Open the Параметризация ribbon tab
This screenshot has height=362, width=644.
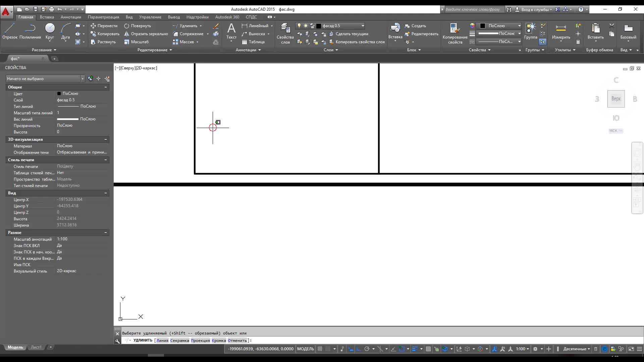pyautogui.click(x=103, y=17)
